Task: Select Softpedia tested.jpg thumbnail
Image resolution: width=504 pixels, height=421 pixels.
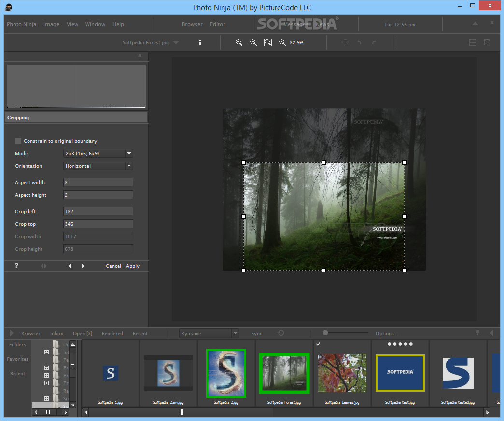Action: tap(458, 373)
